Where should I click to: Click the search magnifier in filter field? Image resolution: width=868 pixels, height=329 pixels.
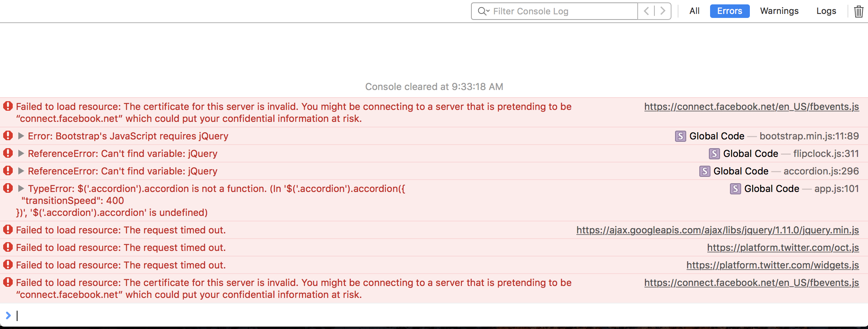click(483, 11)
